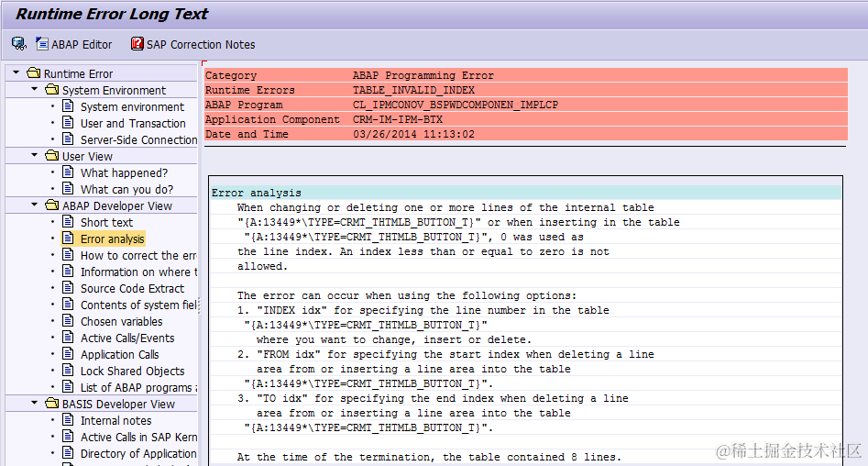Click document icon beside Internal notes
Screen dimensions: 868x466
68,419
